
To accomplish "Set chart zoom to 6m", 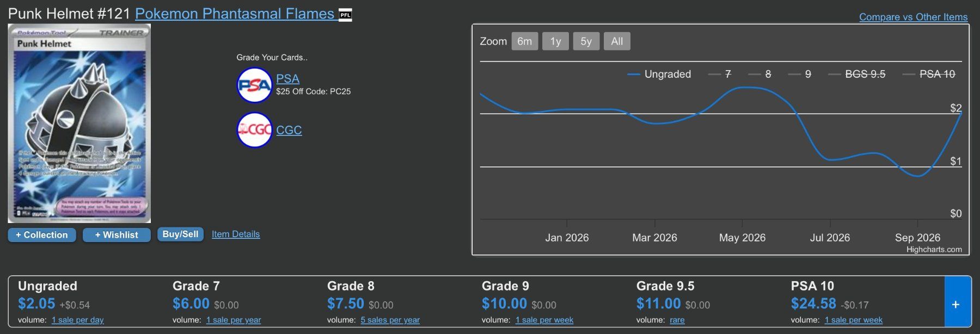I will tap(525, 41).
